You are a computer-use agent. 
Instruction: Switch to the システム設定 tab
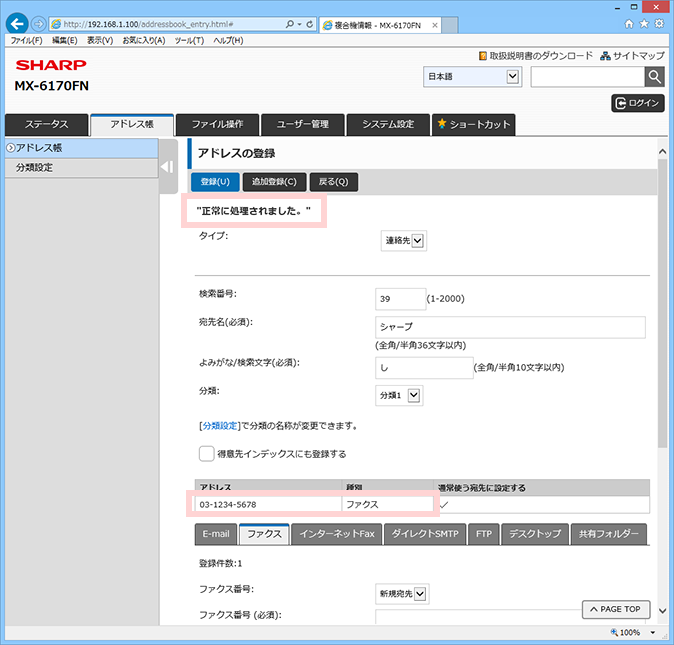(x=388, y=125)
